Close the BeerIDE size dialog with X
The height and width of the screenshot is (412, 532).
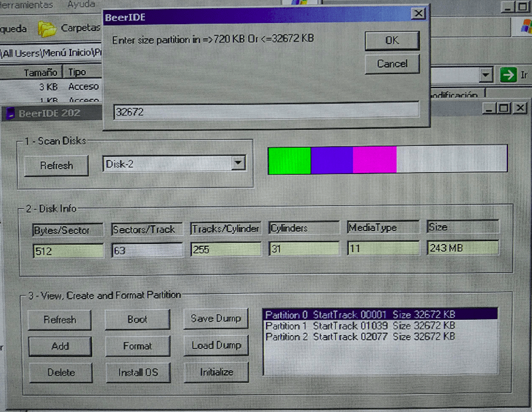(417, 14)
